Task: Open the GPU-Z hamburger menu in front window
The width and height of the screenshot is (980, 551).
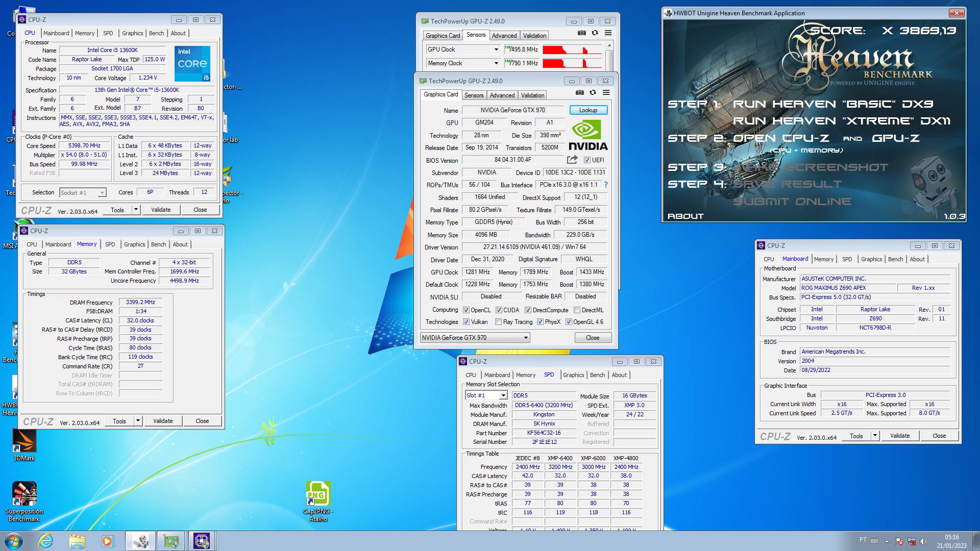Action: [x=606, y=93]
